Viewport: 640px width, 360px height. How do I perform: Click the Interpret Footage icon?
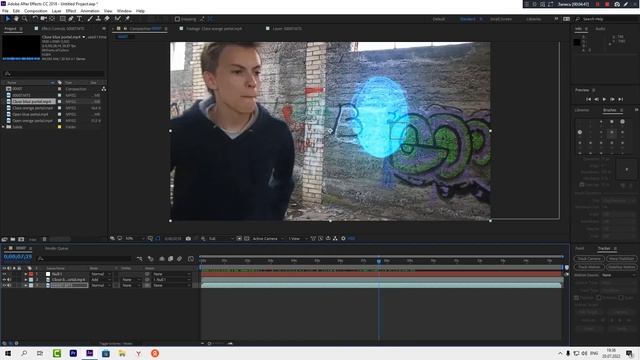(4, 239)
